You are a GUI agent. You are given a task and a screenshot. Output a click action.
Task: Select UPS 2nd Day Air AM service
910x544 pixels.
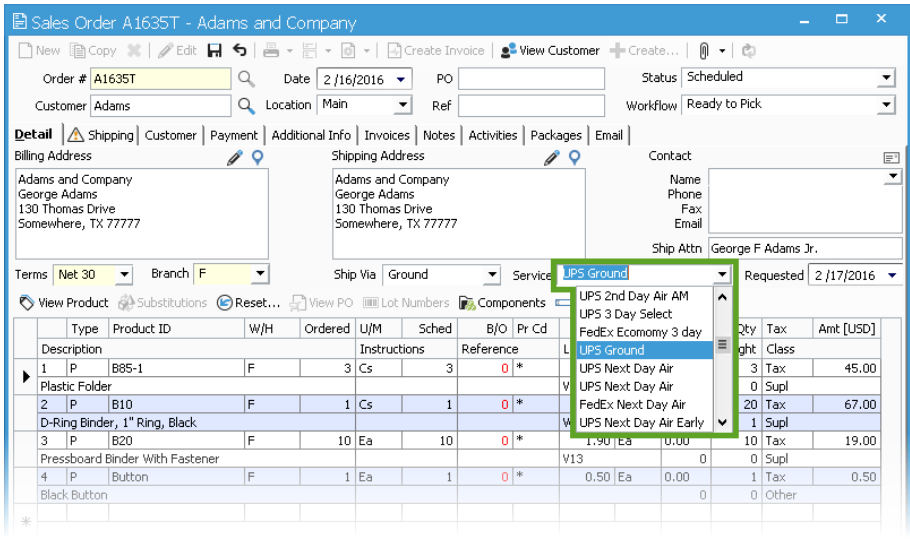(x=645, y=296)
